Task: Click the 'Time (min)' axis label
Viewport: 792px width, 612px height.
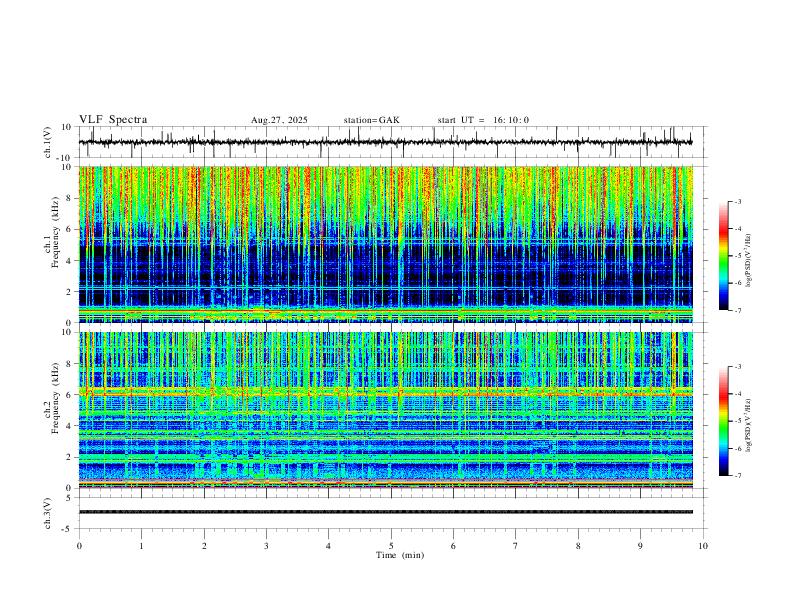Action: click(400, 555)
